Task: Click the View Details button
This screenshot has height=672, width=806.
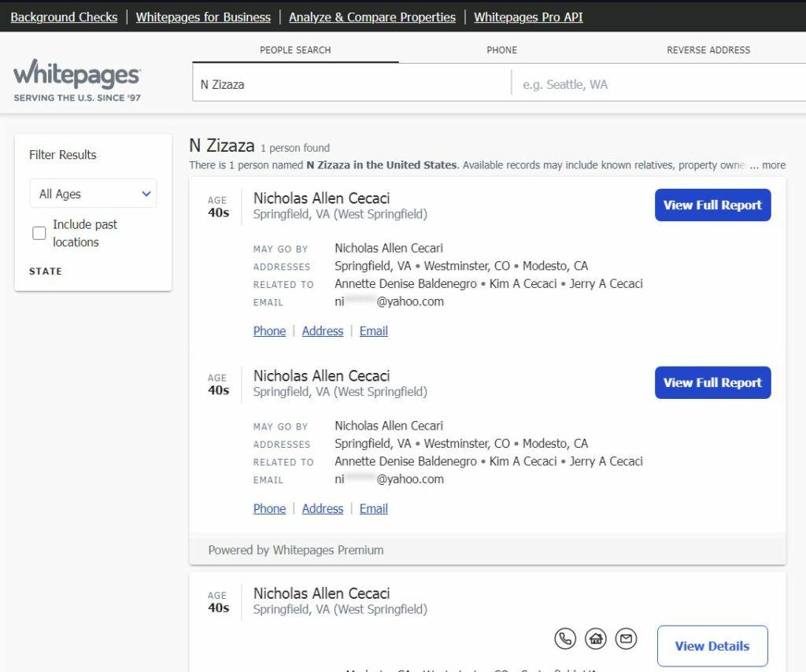Action: pos(712,646)
